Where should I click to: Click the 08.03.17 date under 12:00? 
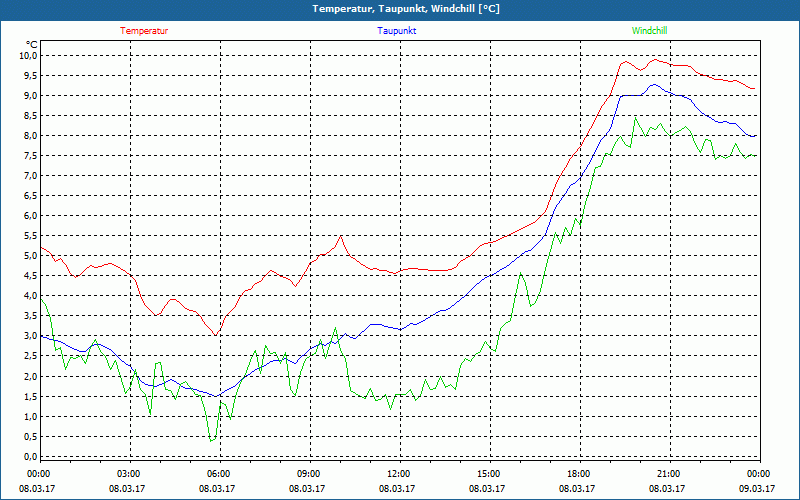[x=396, y=488]
